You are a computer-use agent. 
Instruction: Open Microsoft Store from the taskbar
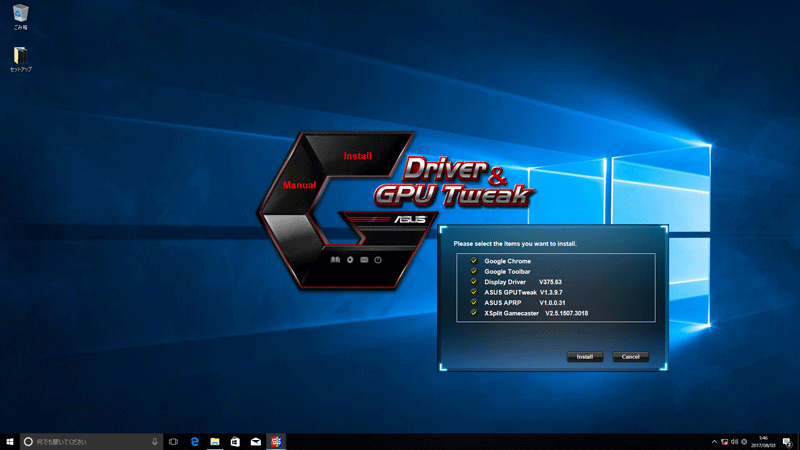pyautogui.click(x=235, y=441)
